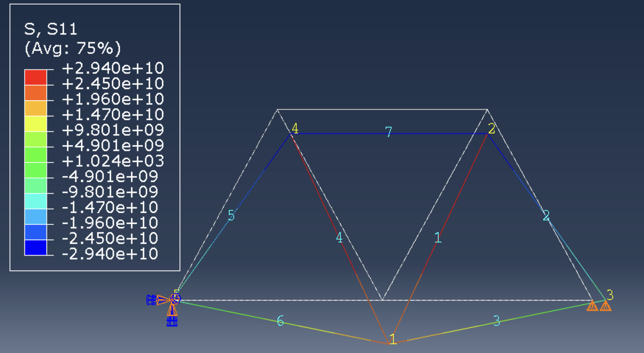Click the +1.024e+03 legend value
This screenshot has width=644, height=353.
pos(113,161)
